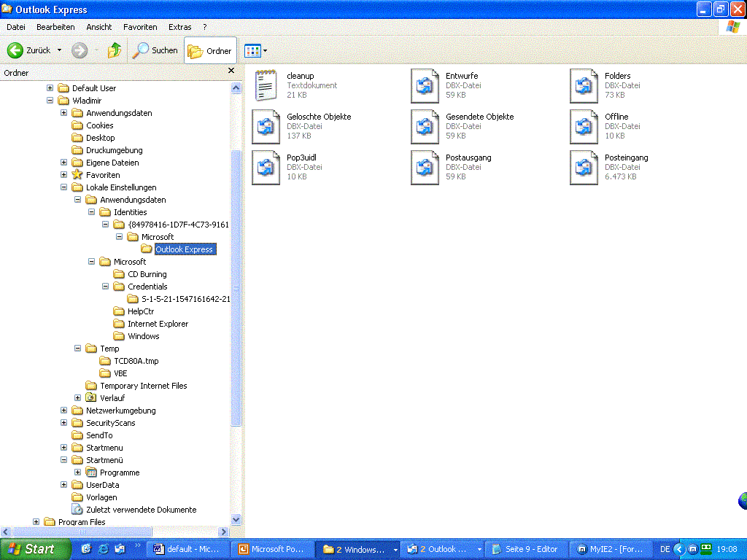Image resolution: width=747 pixels, height=560 pixels.
Task: Open the Seite 9 - Editor taskbar button
Action: coord(525,549)
